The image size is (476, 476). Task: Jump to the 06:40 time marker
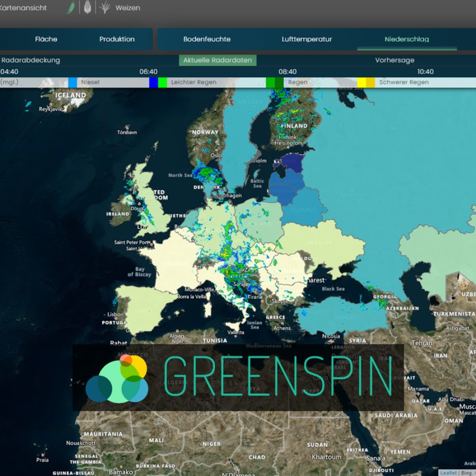click(149, 71)
